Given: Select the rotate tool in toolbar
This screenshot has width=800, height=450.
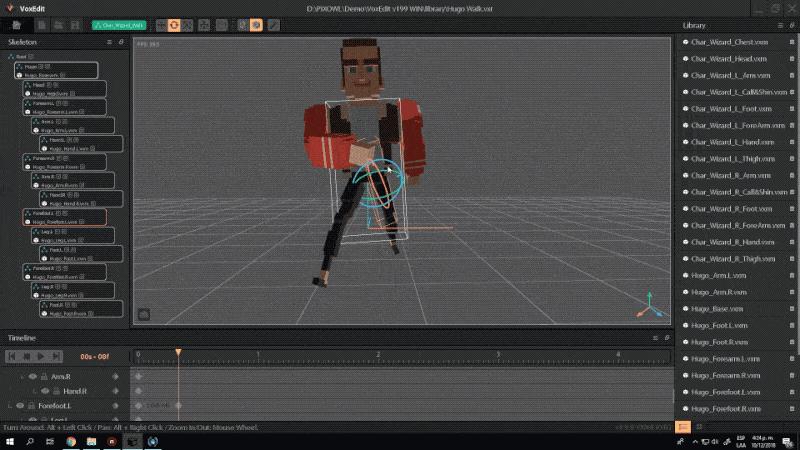Looking at the screenshot, I should click(173, 24).
